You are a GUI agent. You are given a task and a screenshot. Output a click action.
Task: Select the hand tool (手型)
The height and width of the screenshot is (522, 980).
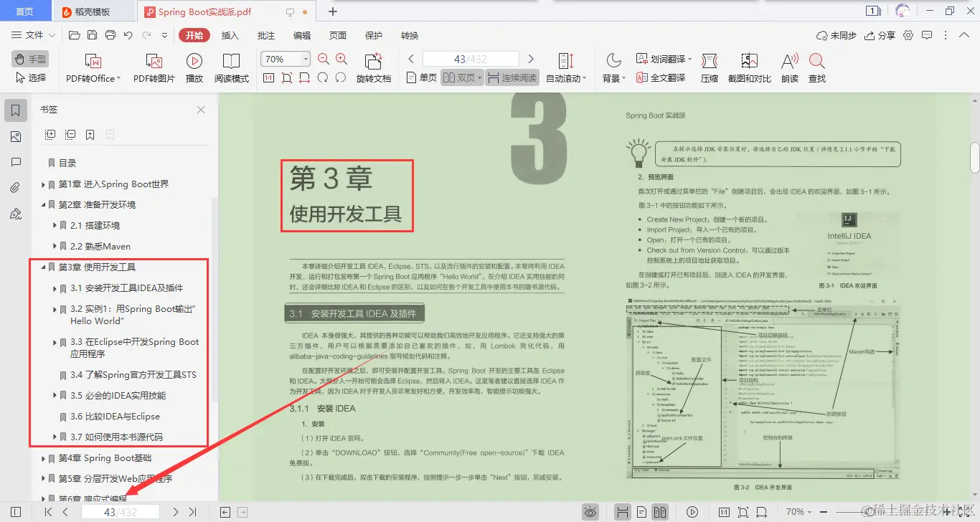(x=29, y=60)
